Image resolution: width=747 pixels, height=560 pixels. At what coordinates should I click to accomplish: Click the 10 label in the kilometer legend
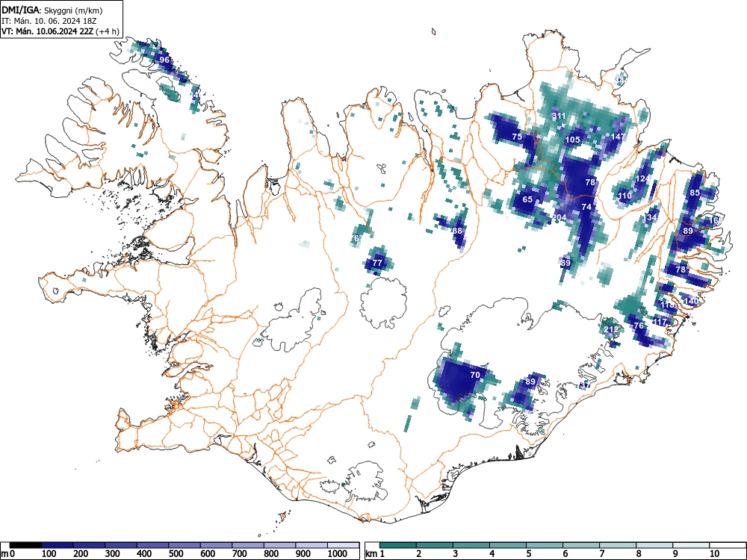[x=713, y=554]
